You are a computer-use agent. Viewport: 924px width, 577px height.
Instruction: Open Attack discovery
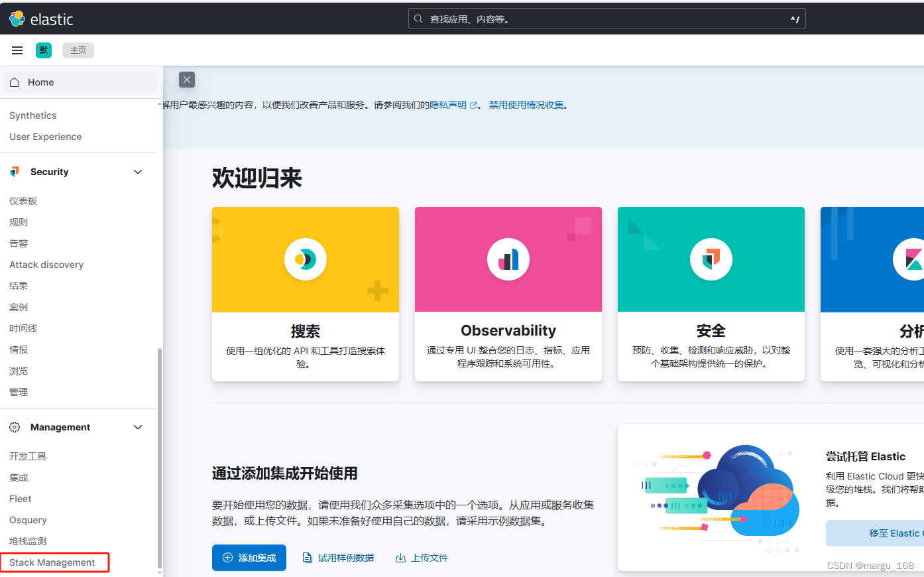pyautogui.click(x=46, y=265)
